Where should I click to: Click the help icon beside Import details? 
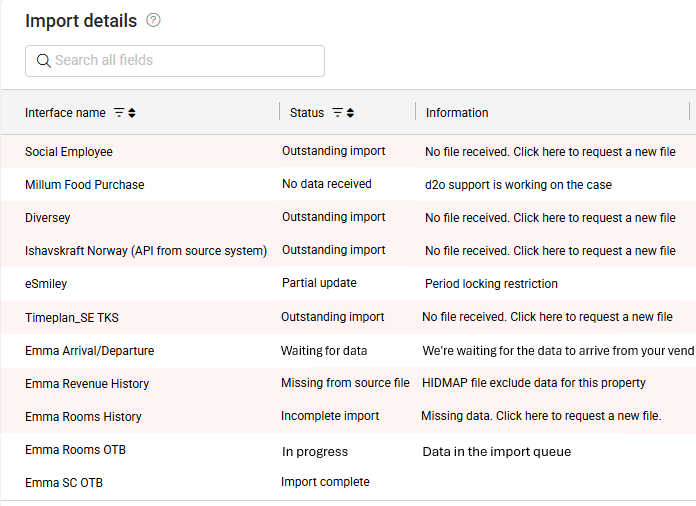(x=153, y=20)
